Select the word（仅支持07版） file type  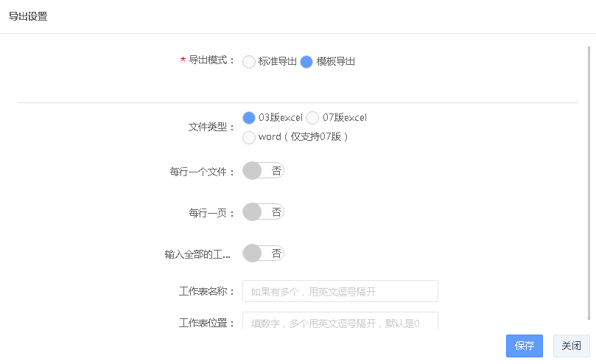249,137
